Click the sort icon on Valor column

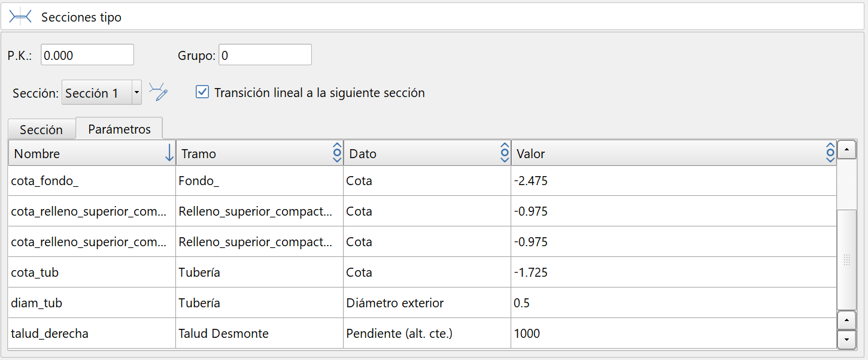(830, 153)
